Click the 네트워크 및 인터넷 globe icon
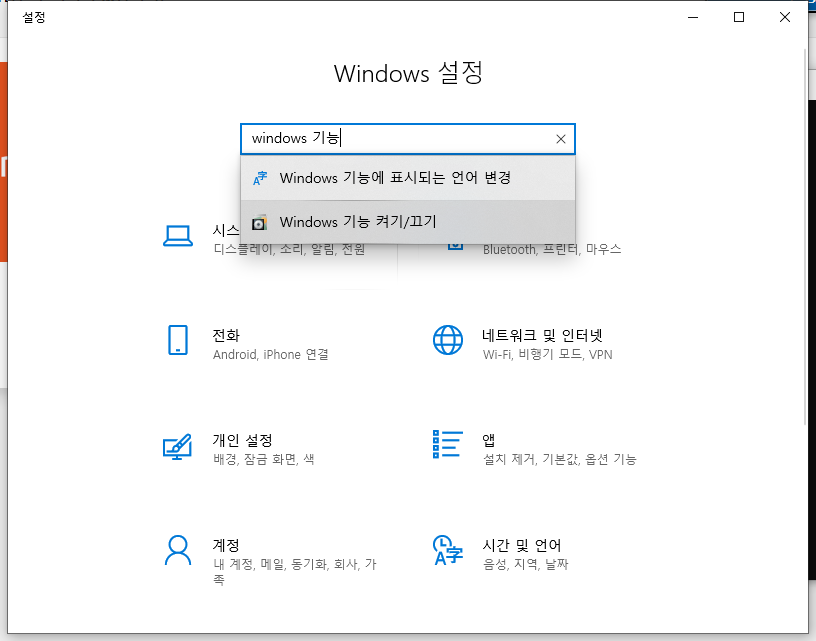The width and height of the screenshot is (816, 641). tap(448, 340)
